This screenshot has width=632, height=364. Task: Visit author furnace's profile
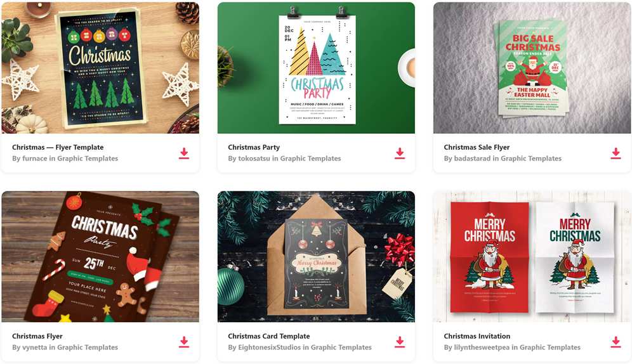35,159
